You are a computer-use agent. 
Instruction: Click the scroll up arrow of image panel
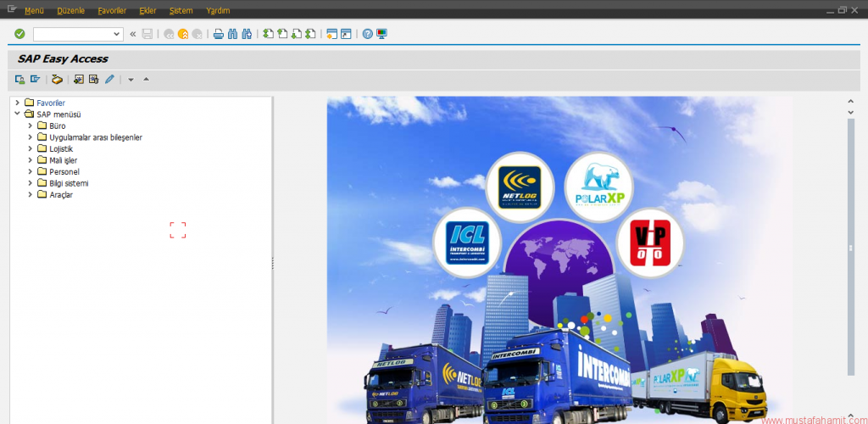point(851,101)
